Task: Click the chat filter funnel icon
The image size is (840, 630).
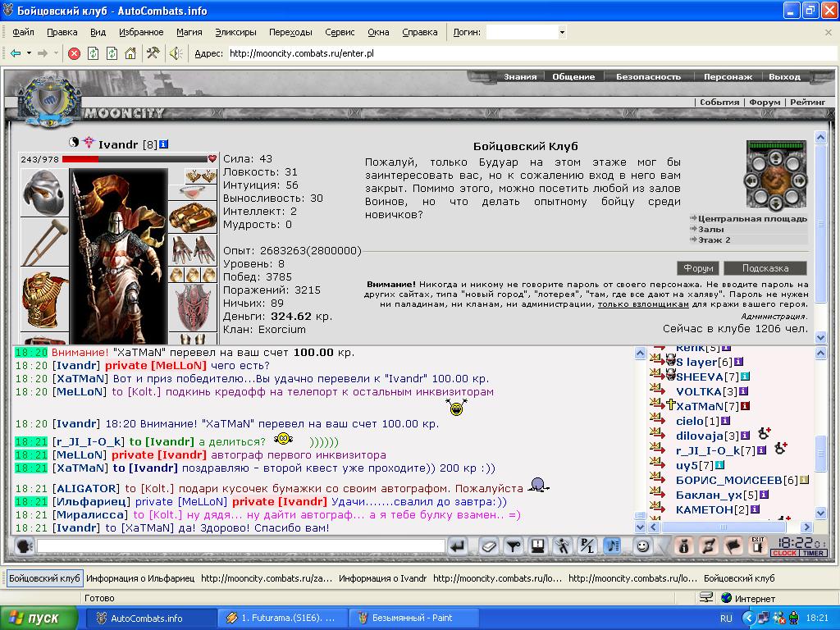Action: 514,546
